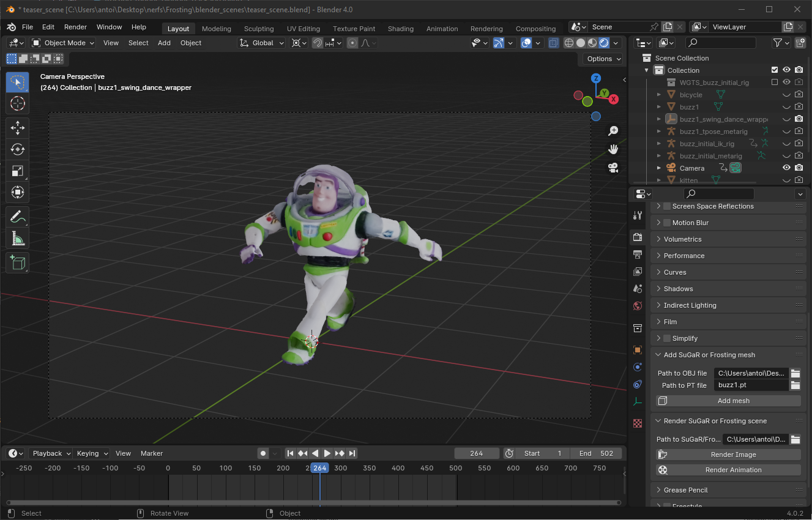Open the Object Mode dropdown
The image size is (812, 520).
(x=63, y=43)
